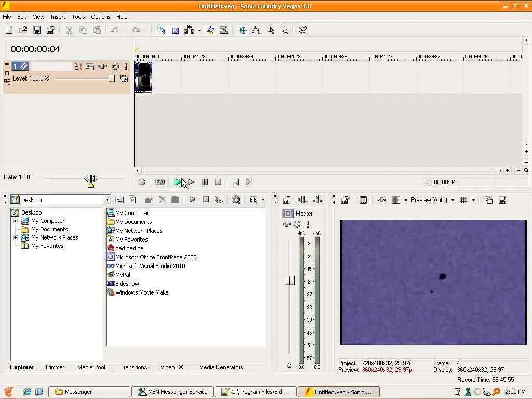The width and height of the screenshot is (532, 399).
Task: Copy selection with the Copy icon
Action: click(83, 30)
